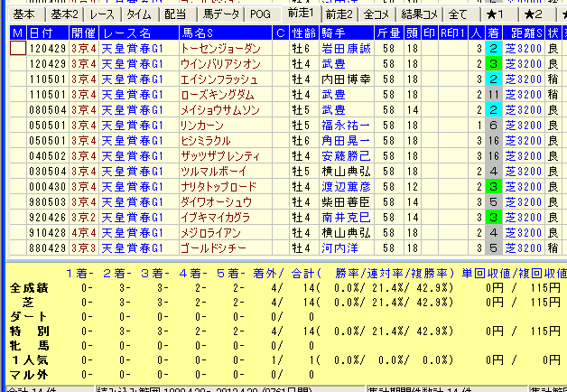The height and width of the screenshot is (392, 567).
Task: Switch to the 前走2 tab
Action: pos(339,14)
